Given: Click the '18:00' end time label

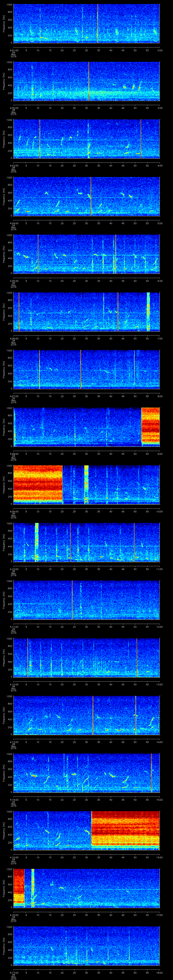Looking at the screenshot, I should tap(159, 972).
